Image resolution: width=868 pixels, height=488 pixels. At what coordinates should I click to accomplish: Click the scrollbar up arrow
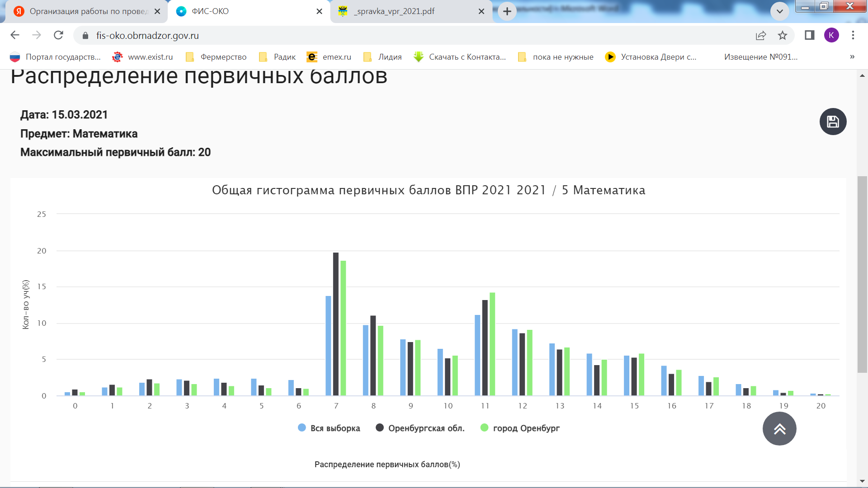(x=862, y=75)
